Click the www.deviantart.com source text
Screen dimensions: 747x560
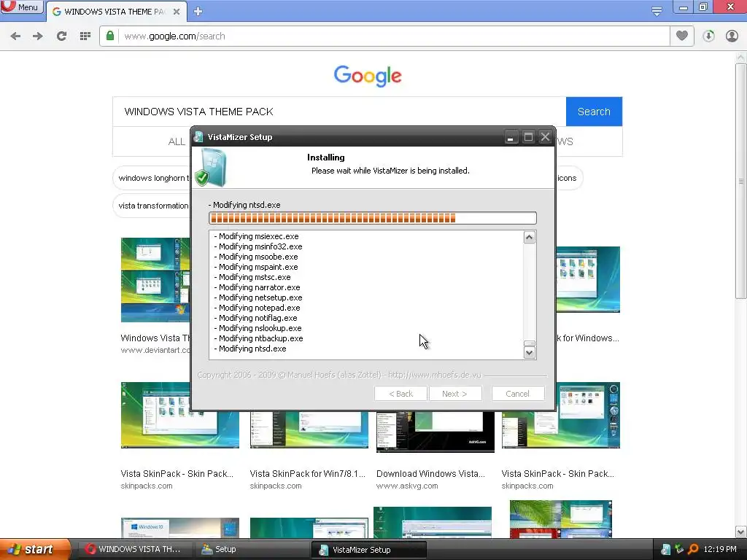point(155,350)
